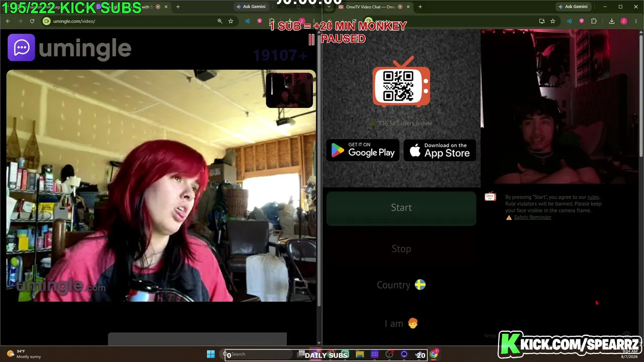Click the blue sound-wave extension in umingle window
The image size is (644, 362).
[x=248, y=21]
